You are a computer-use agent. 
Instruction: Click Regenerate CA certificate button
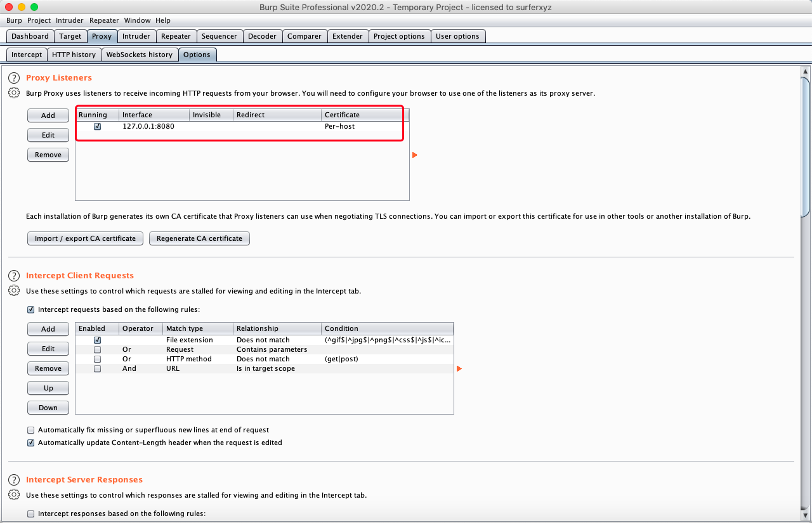[199, 238]
